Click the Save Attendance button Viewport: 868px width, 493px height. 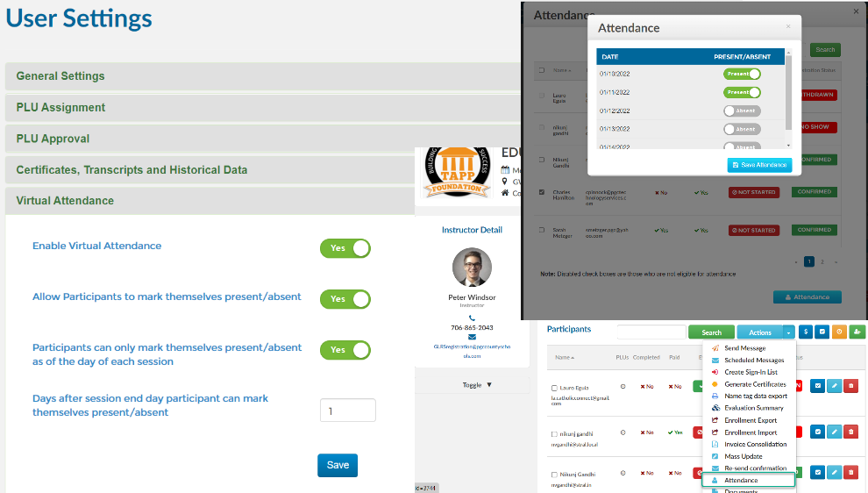pyautogui.click(x=759, y=165)
